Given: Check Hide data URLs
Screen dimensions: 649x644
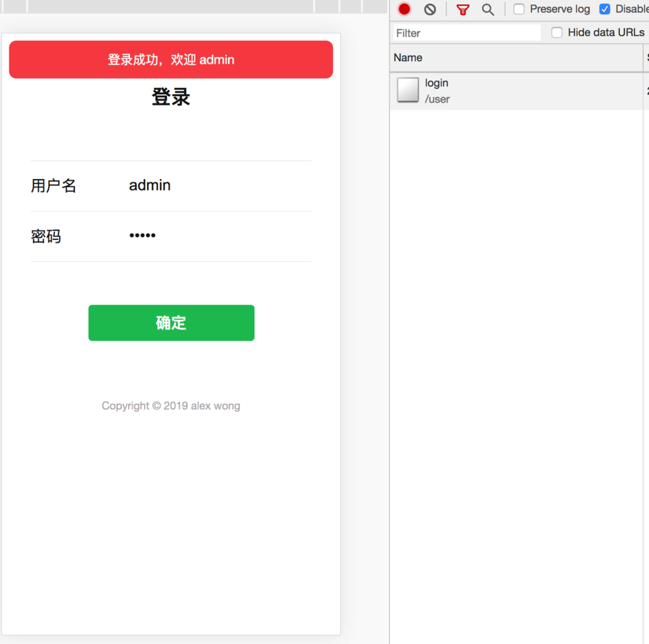Looking at the screenshot, I should coord(557,32).
